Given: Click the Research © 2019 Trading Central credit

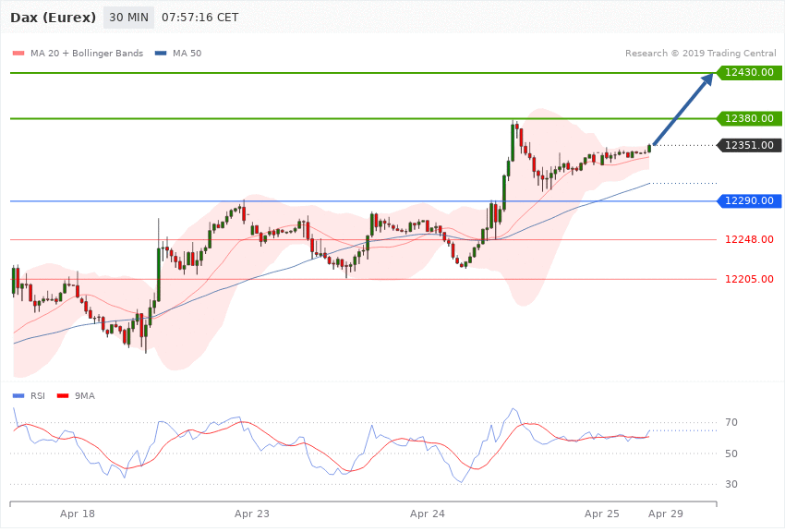Looking at the screenshot, I should [x=700, y=53].
